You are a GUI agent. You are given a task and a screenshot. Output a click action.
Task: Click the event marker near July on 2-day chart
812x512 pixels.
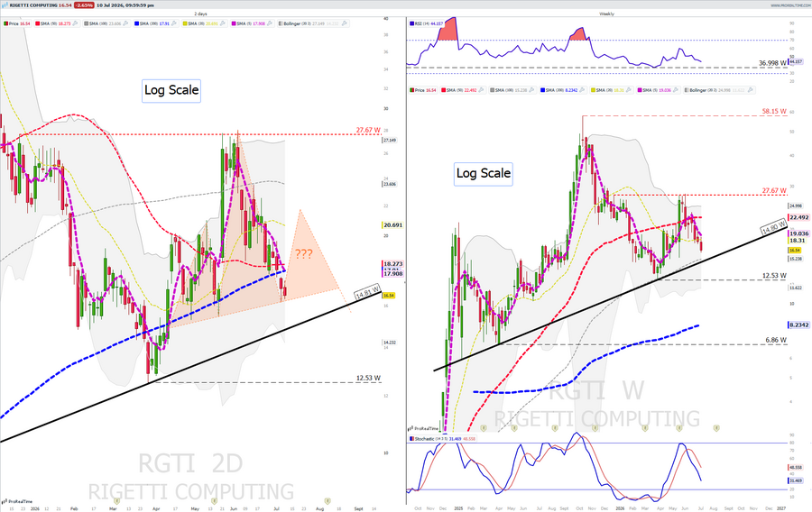pyautogui.click(x=327, y=500)
